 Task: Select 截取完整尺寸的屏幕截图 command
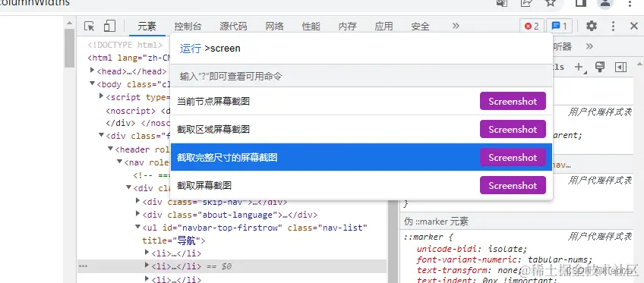[361, 157]
